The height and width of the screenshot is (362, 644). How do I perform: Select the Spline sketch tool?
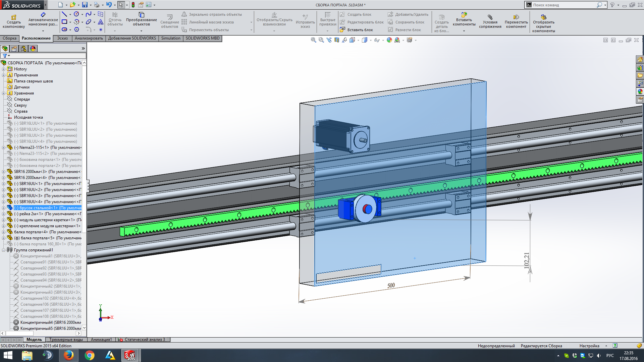[x=88, y=14]
